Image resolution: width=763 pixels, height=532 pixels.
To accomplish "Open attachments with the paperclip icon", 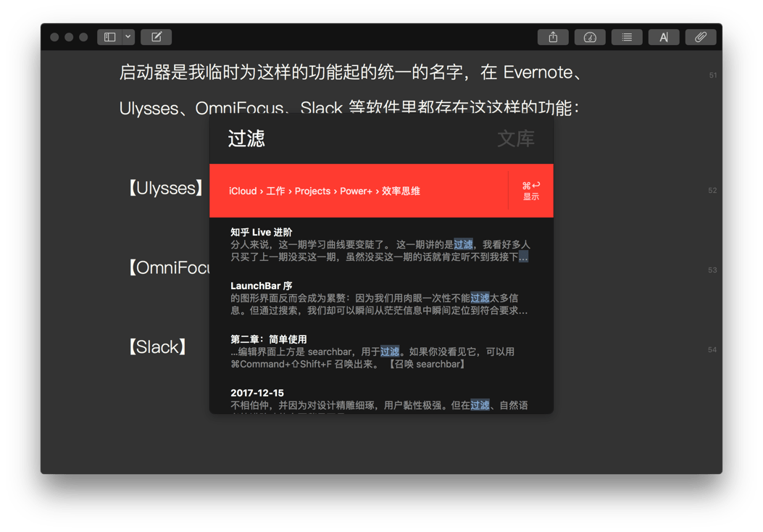I will (701, 37).
